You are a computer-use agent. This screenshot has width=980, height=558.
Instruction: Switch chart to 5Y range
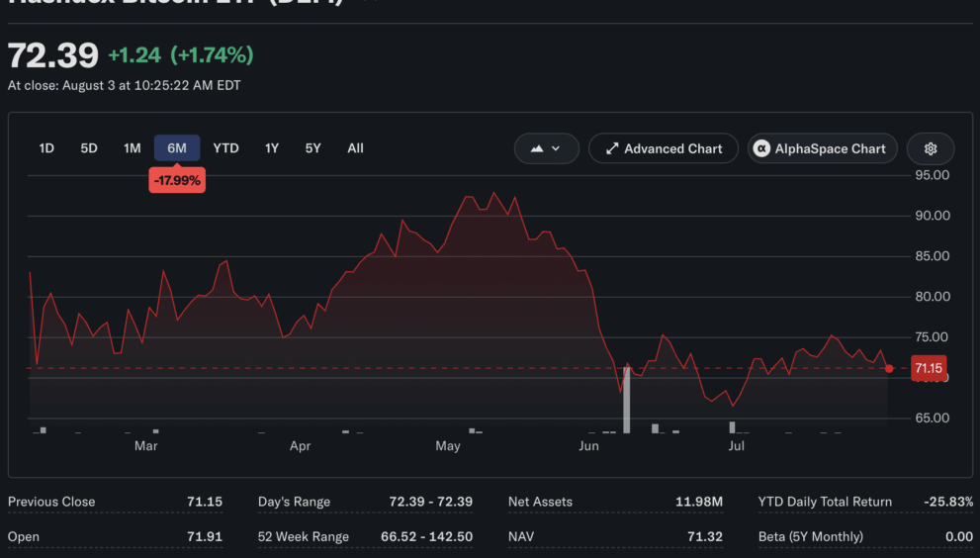pos(312,148)
